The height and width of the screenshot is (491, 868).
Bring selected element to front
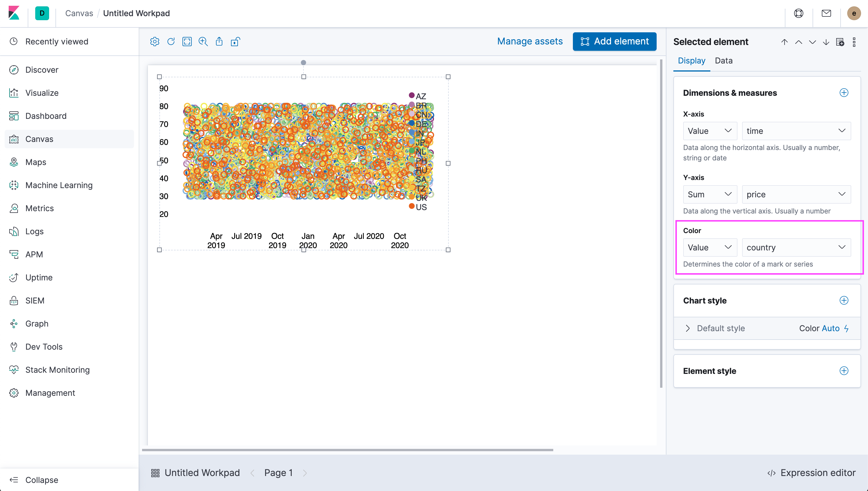point(784,42)
